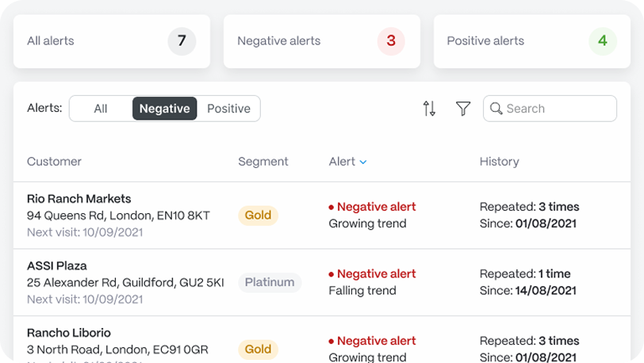Switch alerts filter to All
This screenshot has width=644, height=363.
[x=101, y=109]
